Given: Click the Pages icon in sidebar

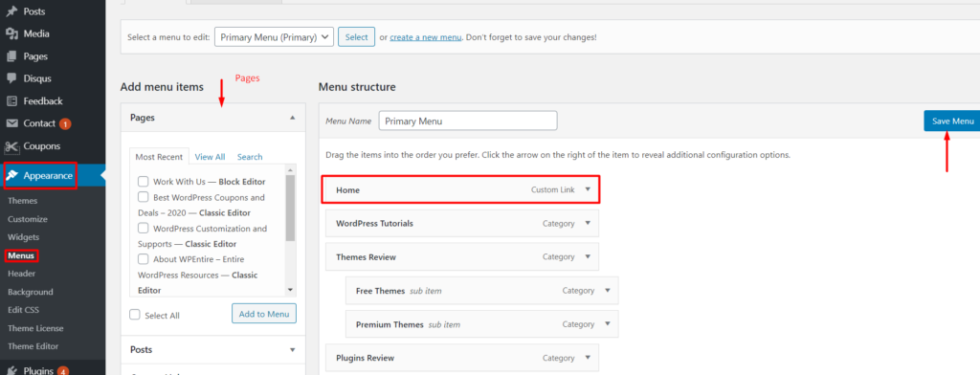Looking at the screenshot, I should pyautogui.click(x=11, y=56).
